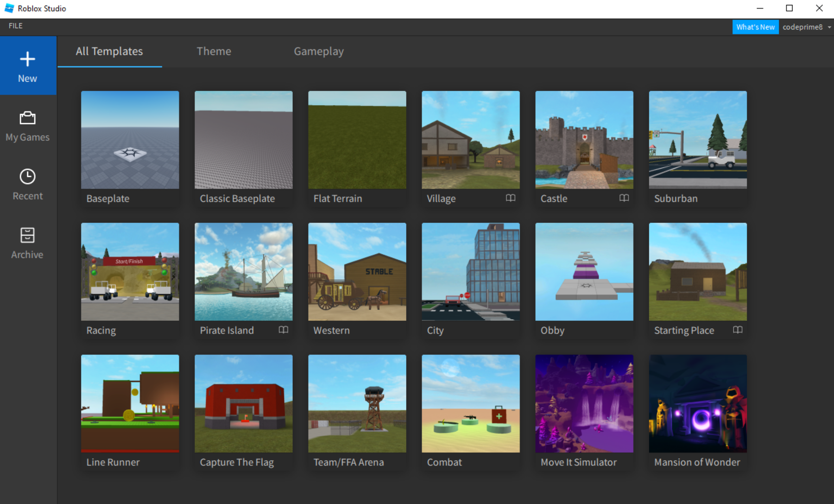Click the book icon on Castle template
834x504 pixels.
tap(624, 198)
